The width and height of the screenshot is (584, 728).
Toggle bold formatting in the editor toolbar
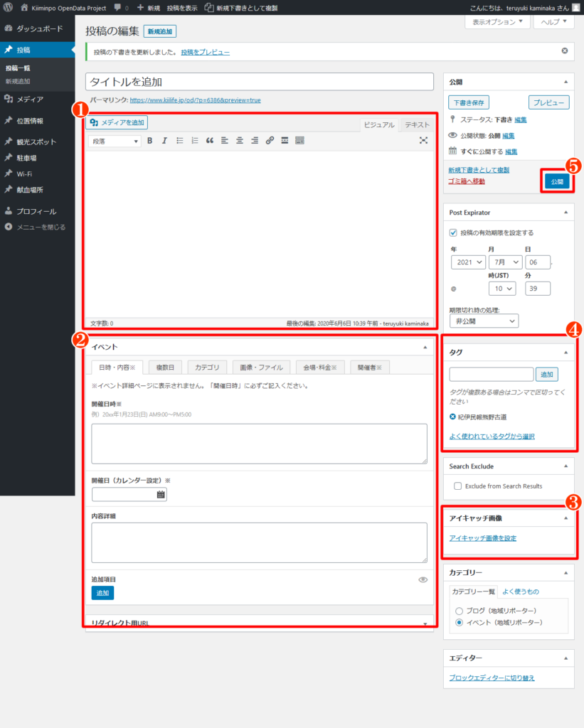point(150,141)
